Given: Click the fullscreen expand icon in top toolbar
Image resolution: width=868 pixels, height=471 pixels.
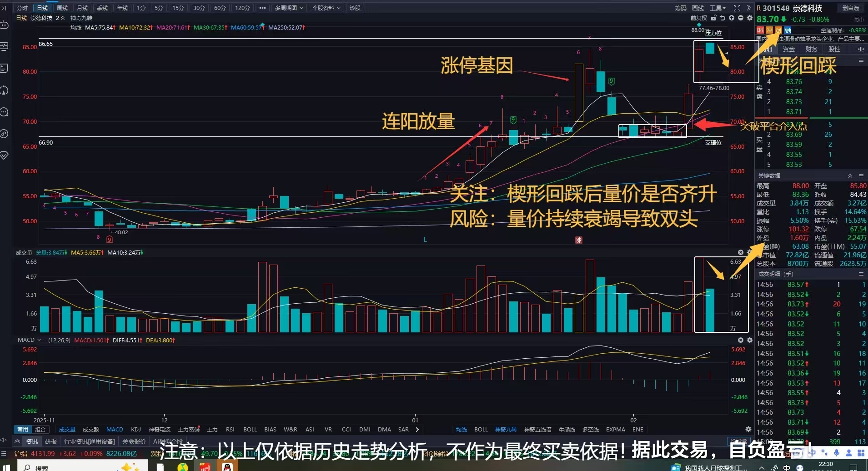Looking at the screenshot, I should pos(737,8).
